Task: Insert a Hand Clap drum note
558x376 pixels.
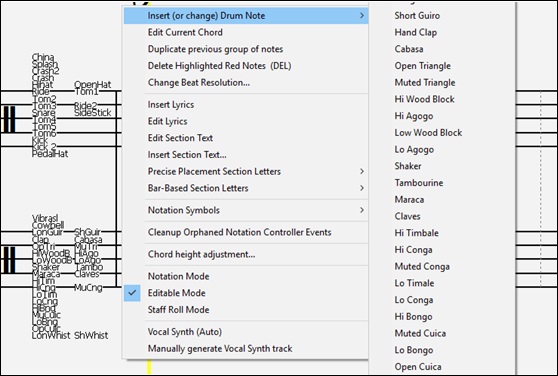Action: pyautogui.click(x=415, y=32)
